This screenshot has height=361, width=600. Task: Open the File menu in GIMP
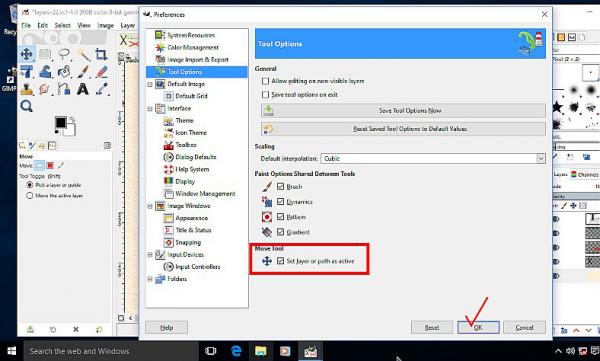(x=26, y=25)
